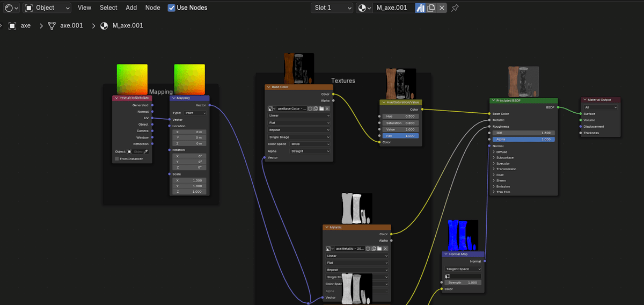Expand the Emission panel in Principled BSDF
The image size is (644, 305).
[494, 186]
